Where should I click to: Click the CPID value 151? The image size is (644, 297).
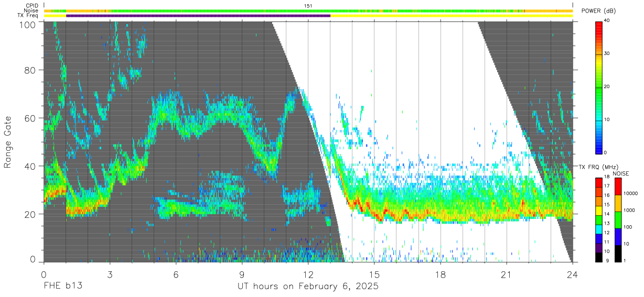[308, 6]
